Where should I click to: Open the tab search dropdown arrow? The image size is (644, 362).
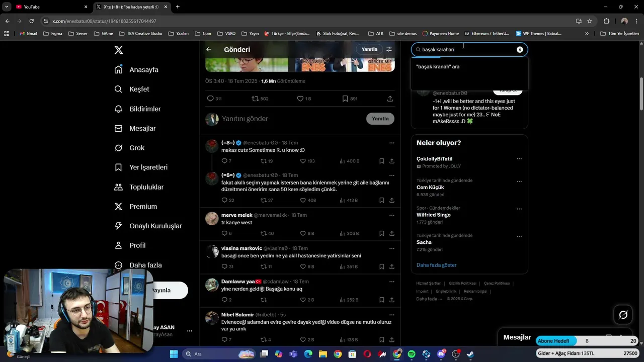pos(7,7)
